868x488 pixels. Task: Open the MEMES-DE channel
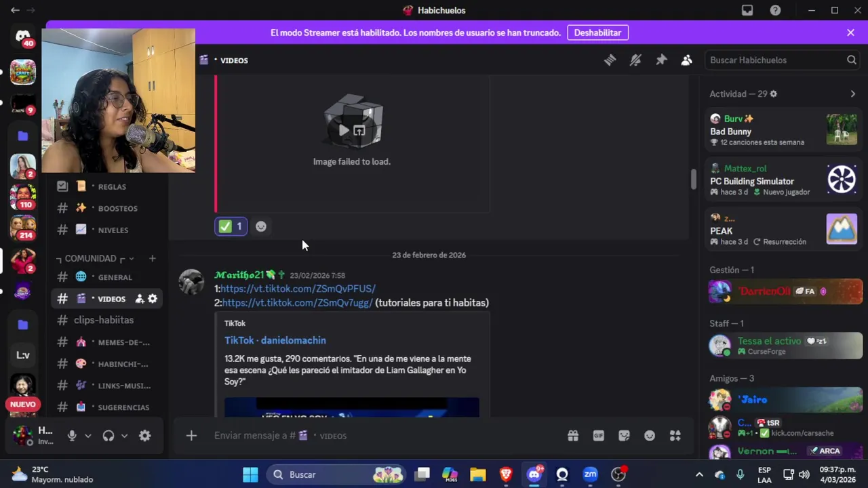click(108, 342)
